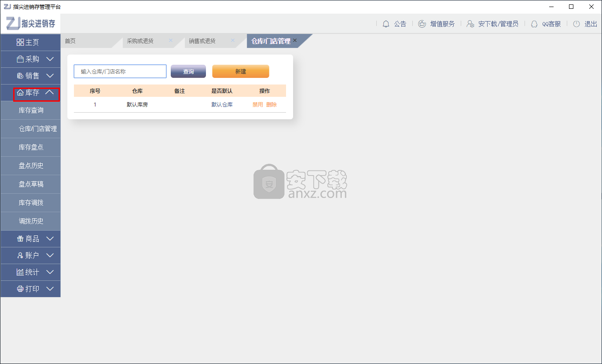Click the house icon for 库存
The image size is (602, 364).
tap(20, 92)
